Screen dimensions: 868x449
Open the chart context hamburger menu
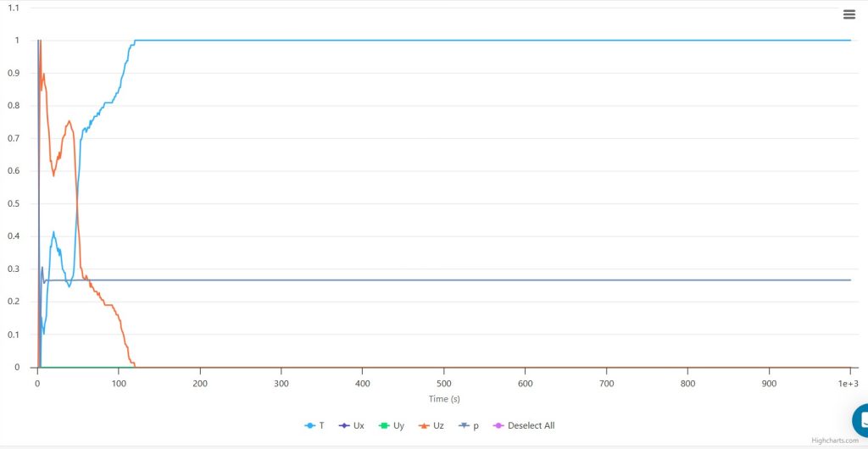(849, 14)
